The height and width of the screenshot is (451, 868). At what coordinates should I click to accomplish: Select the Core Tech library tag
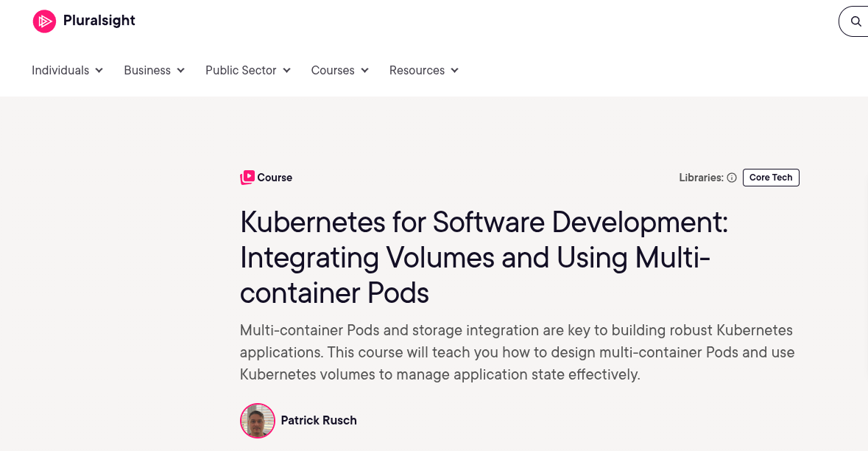point(771,178)
